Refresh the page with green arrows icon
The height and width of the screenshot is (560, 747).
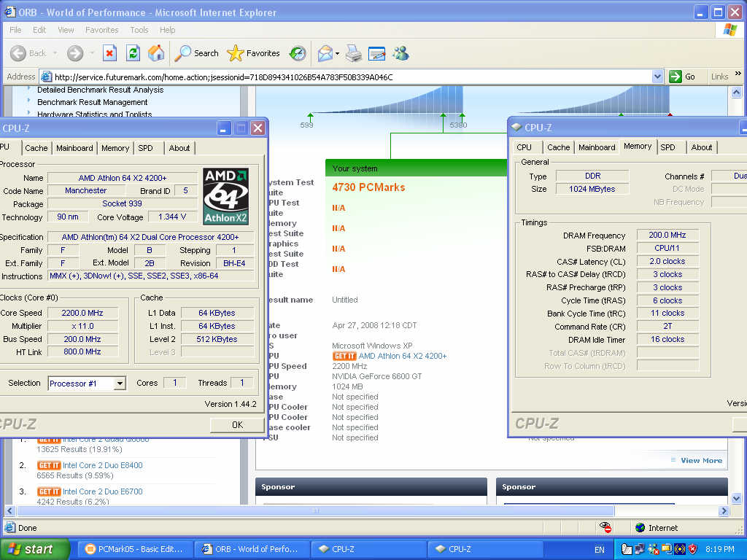(133, 53)
